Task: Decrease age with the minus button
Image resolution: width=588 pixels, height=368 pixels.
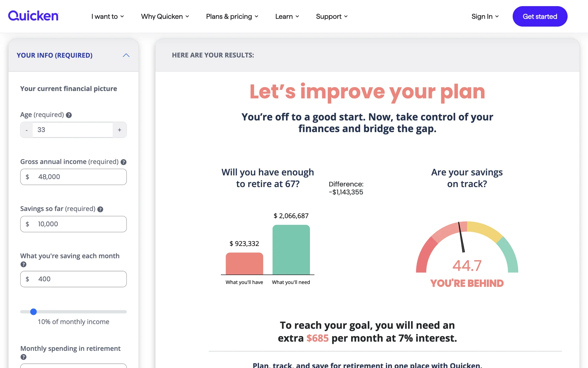Action: pyautogui.click(x=27, y=130)
